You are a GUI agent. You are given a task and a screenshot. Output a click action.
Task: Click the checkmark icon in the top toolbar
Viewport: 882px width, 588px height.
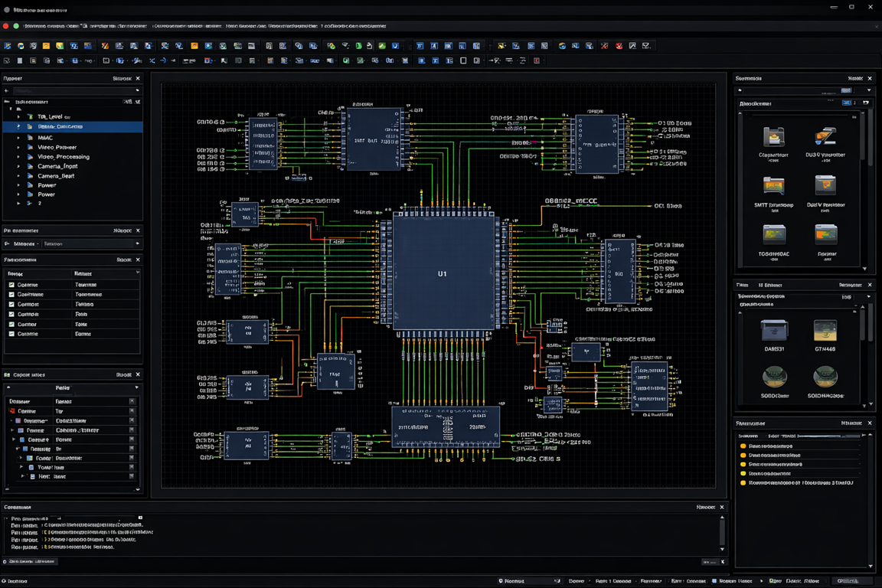point(646,46)
